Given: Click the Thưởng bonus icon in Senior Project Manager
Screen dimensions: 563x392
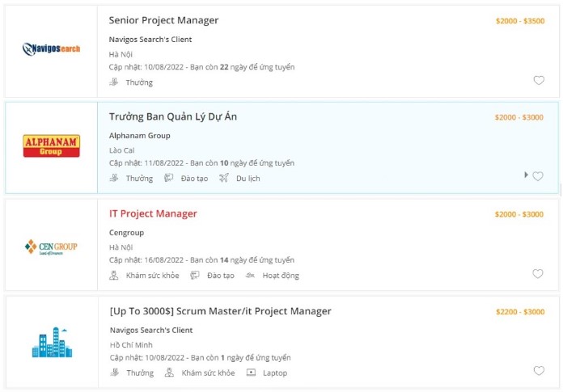Looking at the screenshot, I should [x=114, y=82].
